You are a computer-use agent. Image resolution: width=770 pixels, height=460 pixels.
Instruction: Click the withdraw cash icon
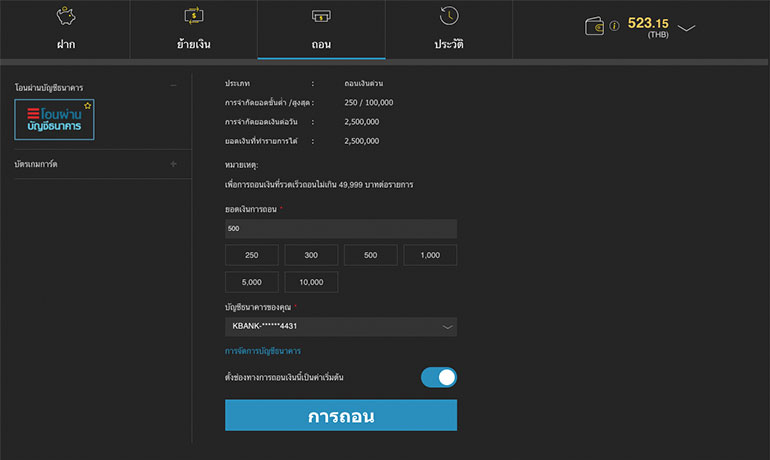tap(321, 16)
